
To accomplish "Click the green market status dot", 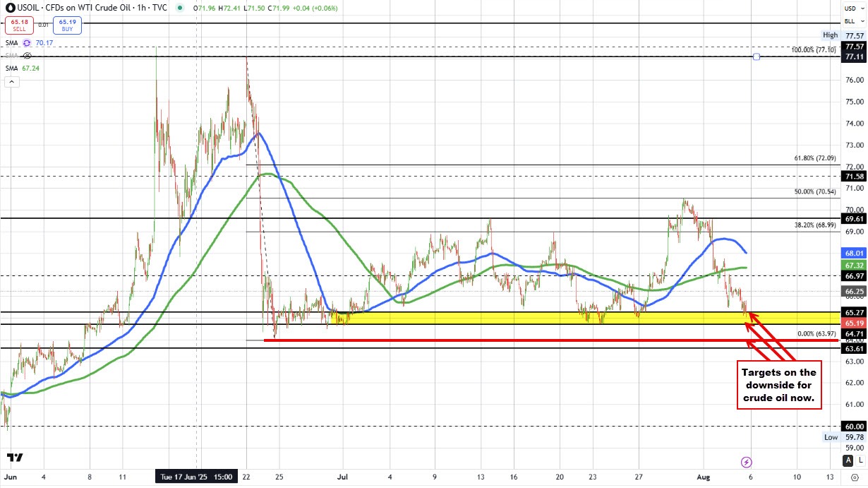I will pos(181,9).
